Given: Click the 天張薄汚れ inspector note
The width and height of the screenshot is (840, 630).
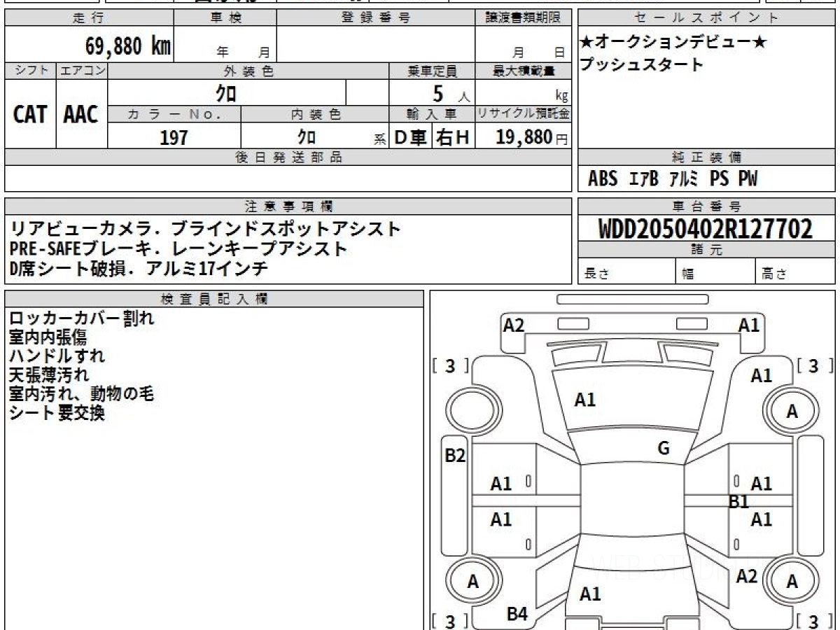Looking at the screenshot, I should click(49, 374).
